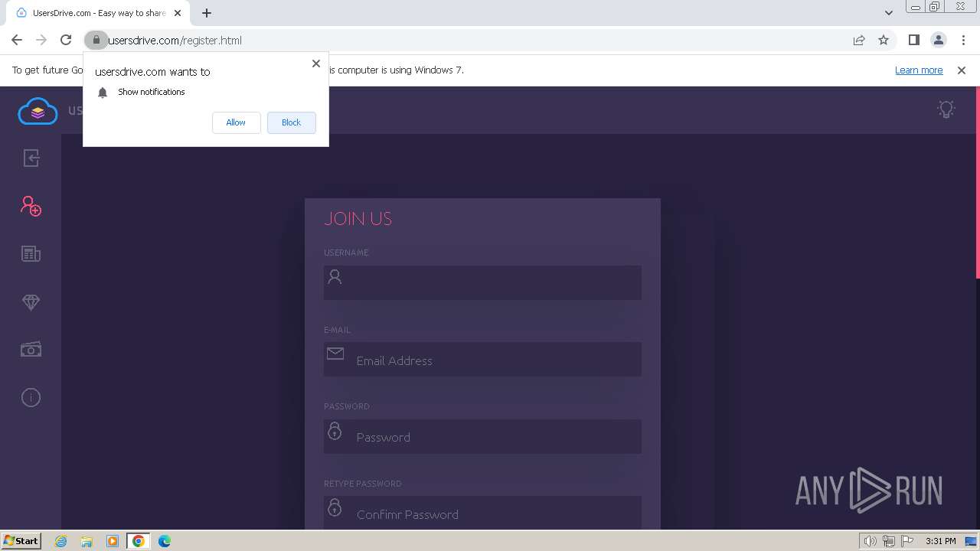This screenshot has width=980, height=551.
Task: Click the taskbar clock showing 3:31 PM
Action: point(940,541)
